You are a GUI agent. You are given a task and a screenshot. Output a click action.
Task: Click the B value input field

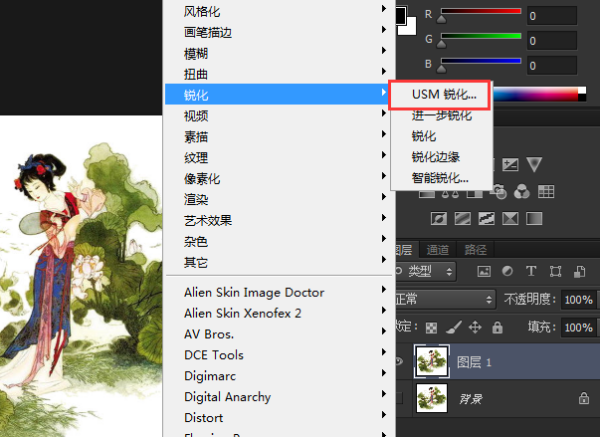(x=551, y=65)
